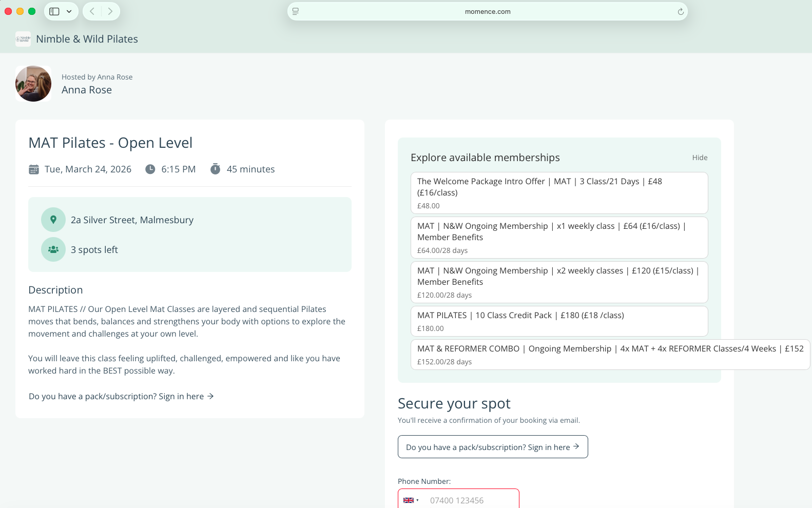Click the clock icon beside 6:15 PM
The height and width of the screenshot is (508, 812).
[x=150, y=169]
